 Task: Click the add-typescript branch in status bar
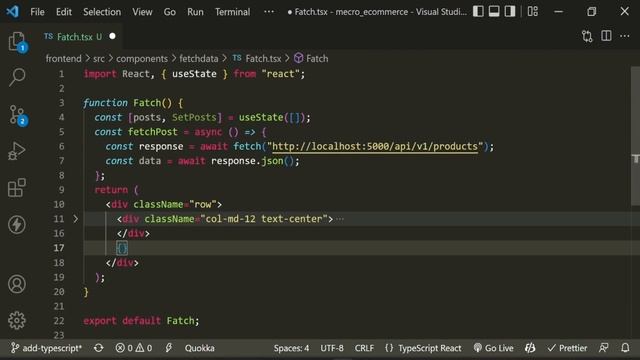coord(46,348)
